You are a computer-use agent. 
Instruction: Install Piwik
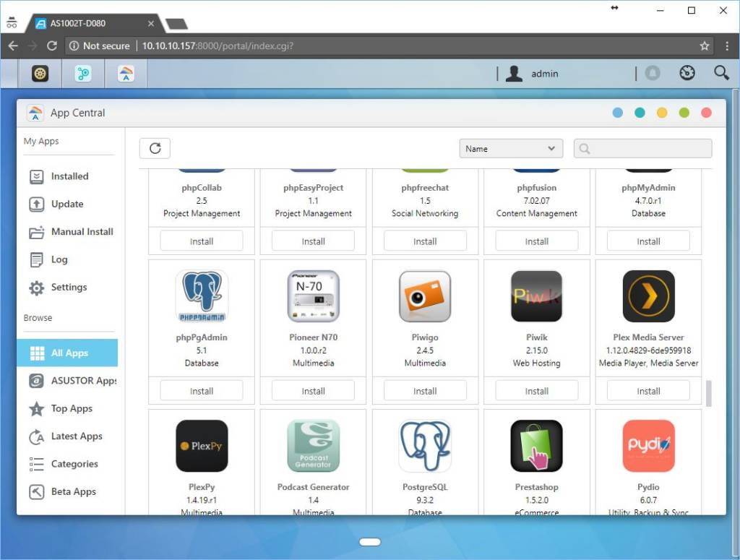pyautogui.click(x=537, y=391)
